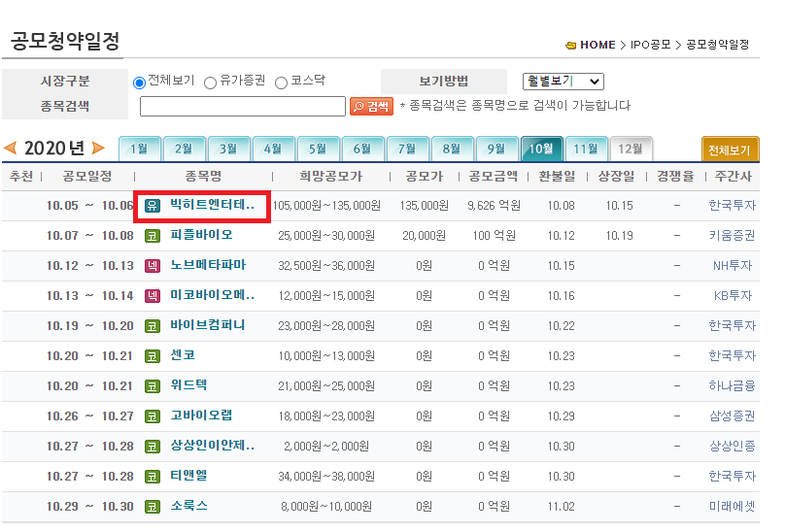Open 노브메타파마 stock link

(208, 265)
